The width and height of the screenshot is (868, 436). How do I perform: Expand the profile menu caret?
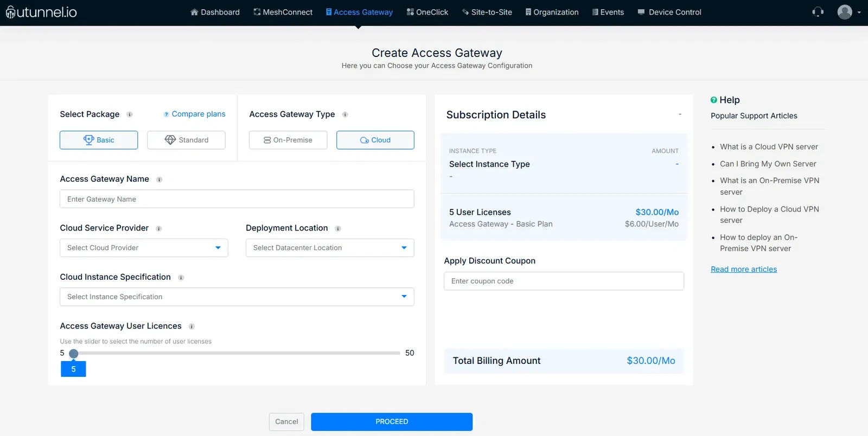tap(859, 12)
